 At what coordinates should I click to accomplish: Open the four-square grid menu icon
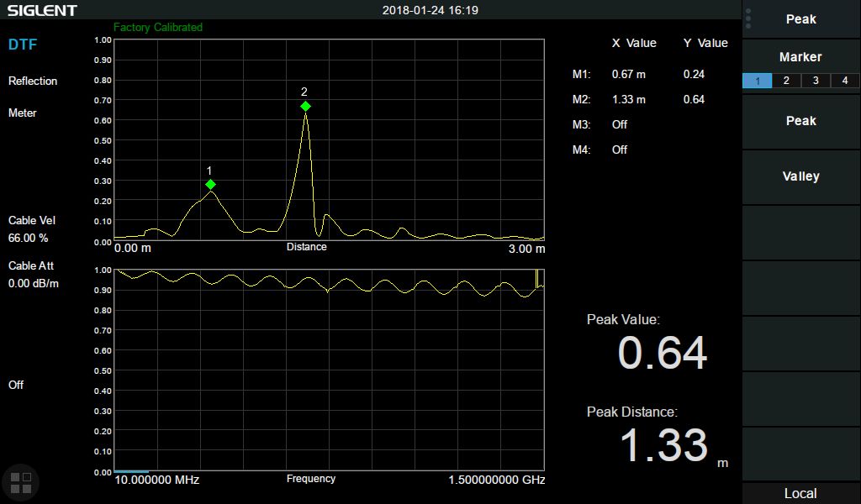coord(21,482)
